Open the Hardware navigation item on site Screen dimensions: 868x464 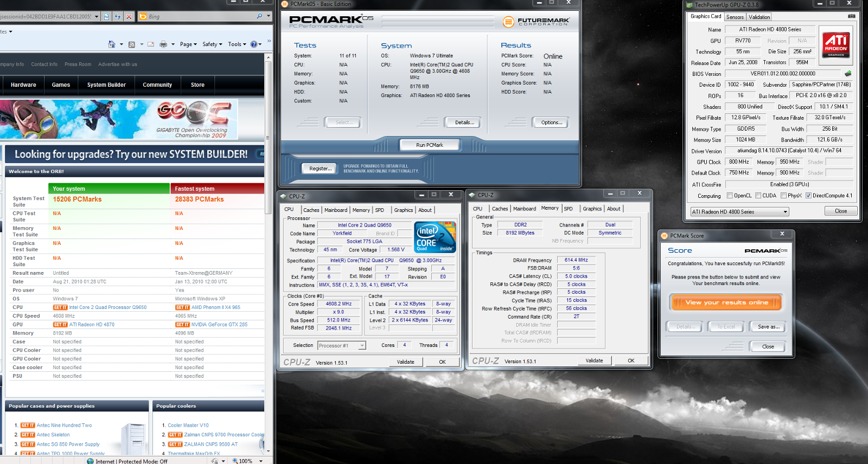(23, 85)
